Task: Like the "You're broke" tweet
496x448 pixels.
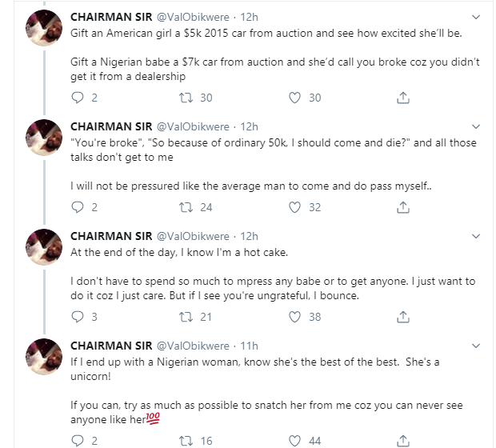Action: (294, 207)
